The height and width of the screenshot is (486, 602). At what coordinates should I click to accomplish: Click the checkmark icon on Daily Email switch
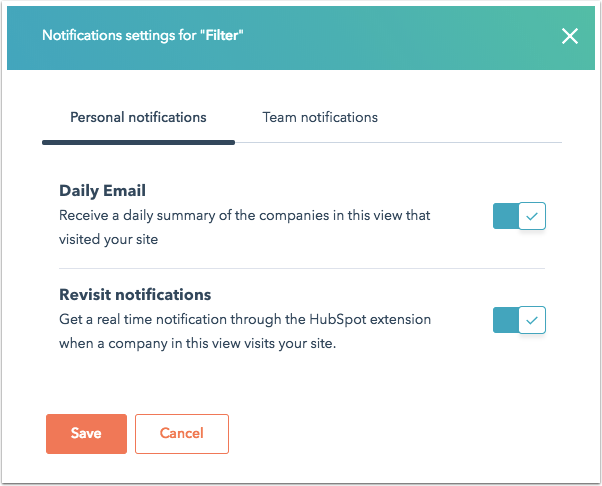tap(532, 217)
